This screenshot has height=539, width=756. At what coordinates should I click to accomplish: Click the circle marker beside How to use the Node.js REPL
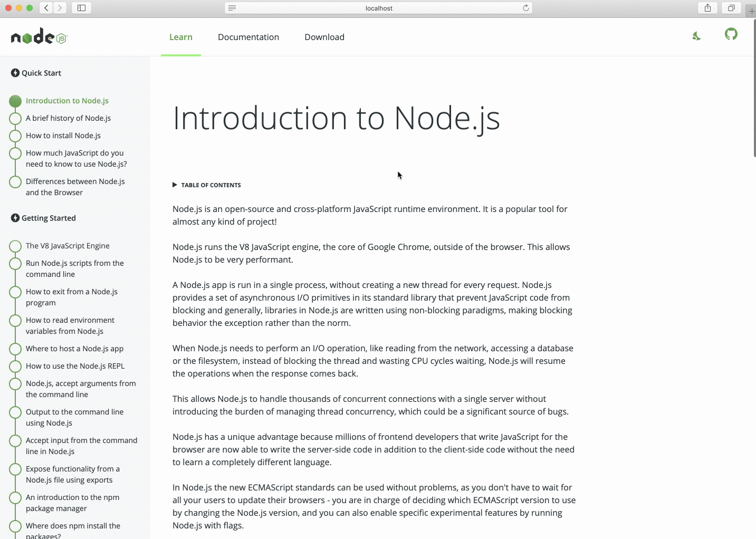pos(15,366)
